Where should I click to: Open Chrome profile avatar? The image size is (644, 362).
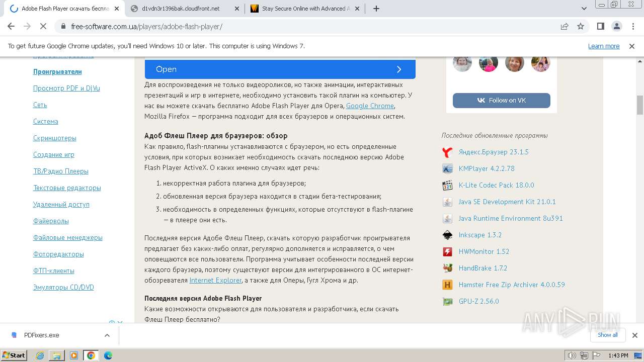point(616,26)
